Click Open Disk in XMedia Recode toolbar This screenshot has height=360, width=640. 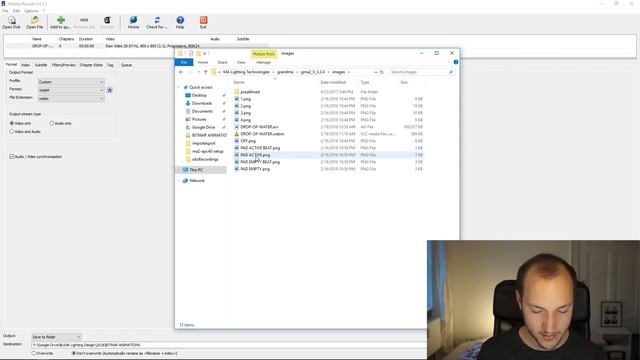pos(11,22)
